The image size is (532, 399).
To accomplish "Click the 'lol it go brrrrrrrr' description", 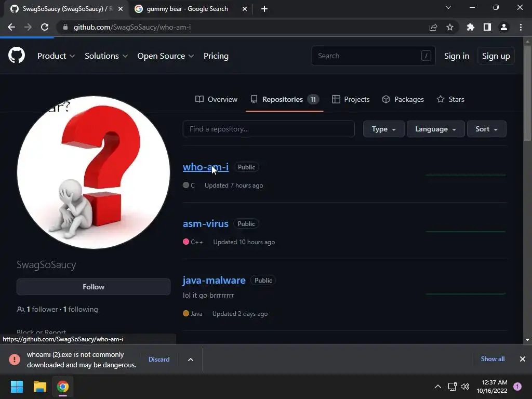I will pyautogui.click(x=208, y=295).
